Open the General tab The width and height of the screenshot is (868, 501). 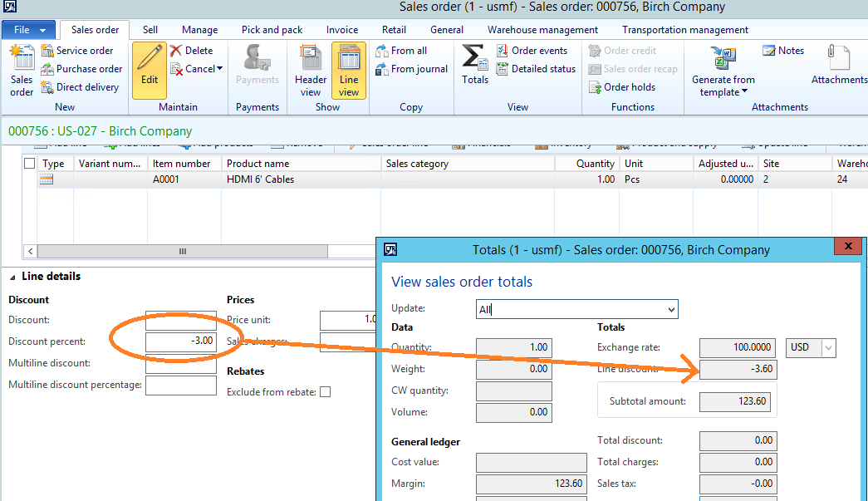(447, 30)
